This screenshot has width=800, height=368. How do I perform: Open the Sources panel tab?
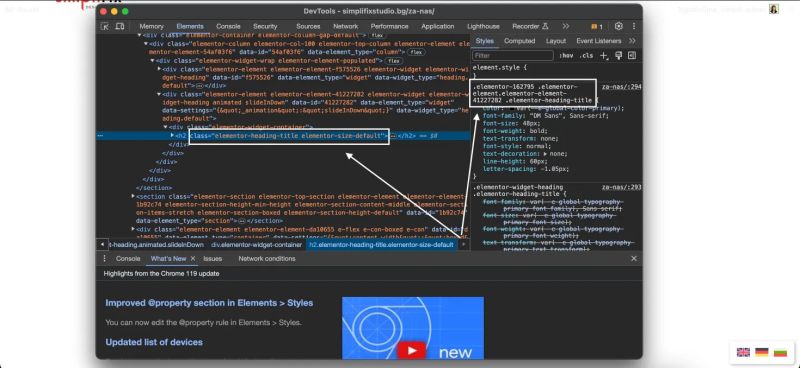308,27
